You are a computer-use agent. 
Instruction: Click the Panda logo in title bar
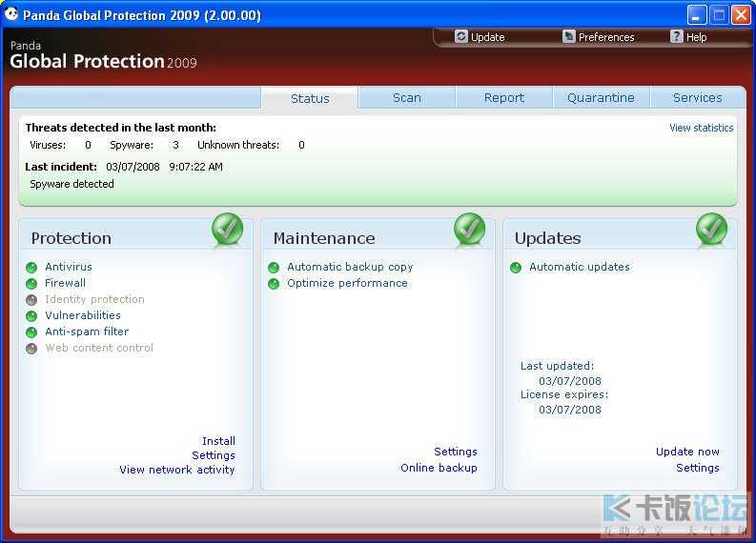(11, 15)
